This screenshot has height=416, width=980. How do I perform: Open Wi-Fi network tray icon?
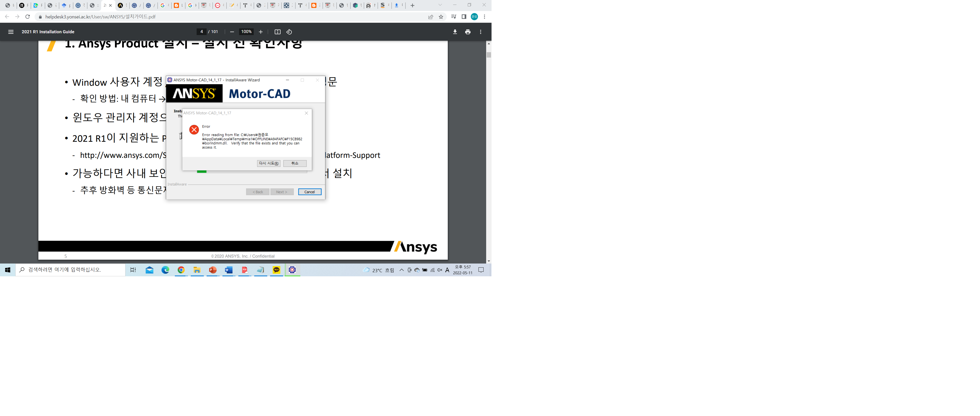click(x=433, y=270)
